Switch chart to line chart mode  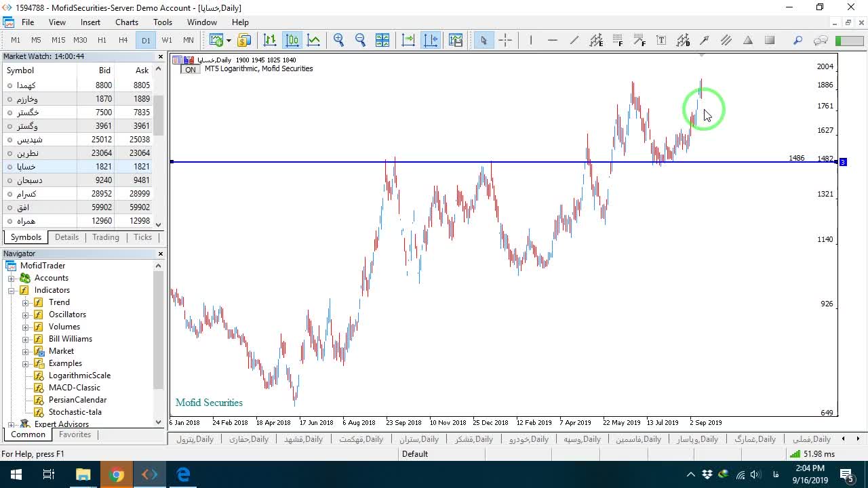click(314, 40)
